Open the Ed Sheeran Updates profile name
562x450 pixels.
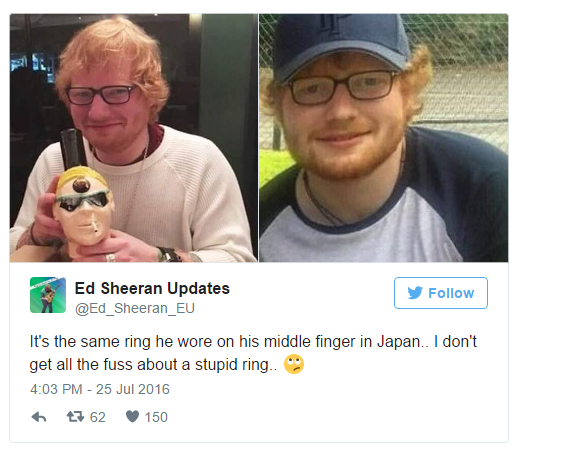pyautogui.click(x=152, y=288)
